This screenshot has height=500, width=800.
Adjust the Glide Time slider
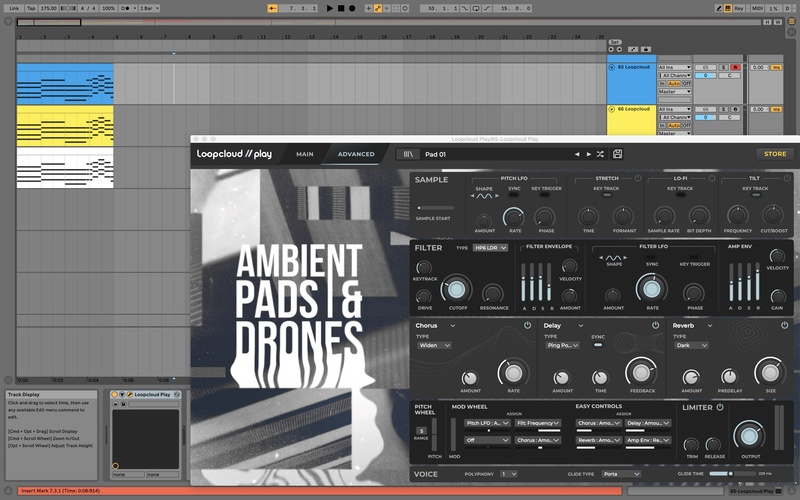point(729,474)
